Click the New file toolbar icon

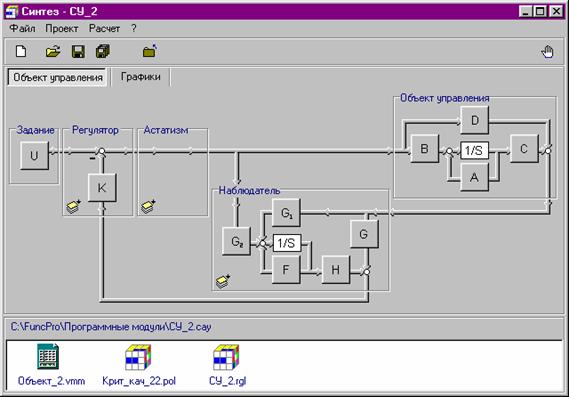[21, 51]
